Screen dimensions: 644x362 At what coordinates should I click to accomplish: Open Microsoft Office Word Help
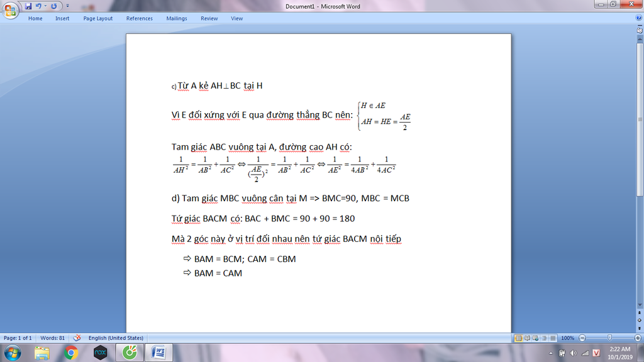coord(639,18)
